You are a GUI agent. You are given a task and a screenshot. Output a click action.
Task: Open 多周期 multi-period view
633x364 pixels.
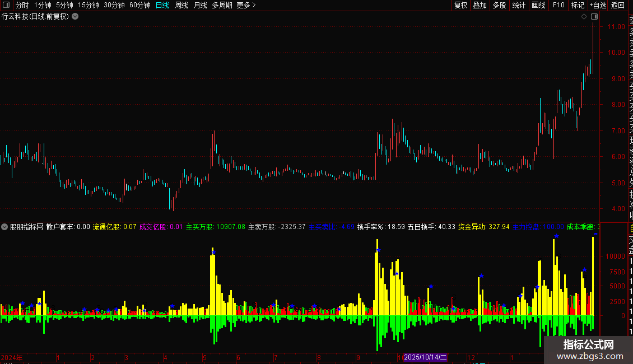coord(222,5)
